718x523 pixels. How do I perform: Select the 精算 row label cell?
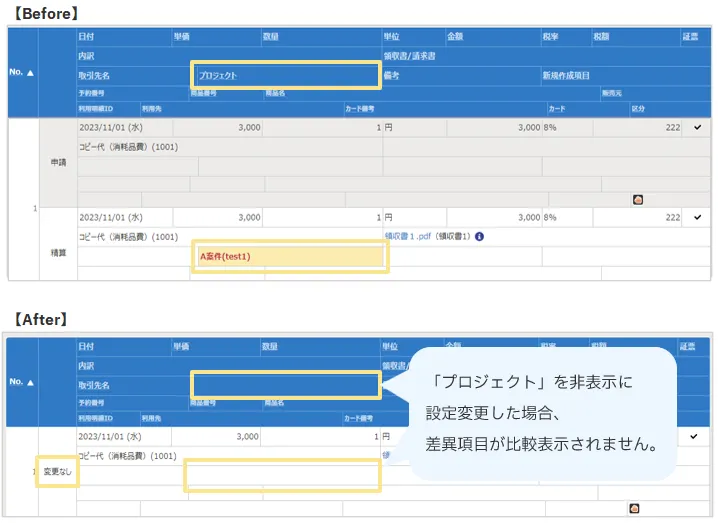58,253
